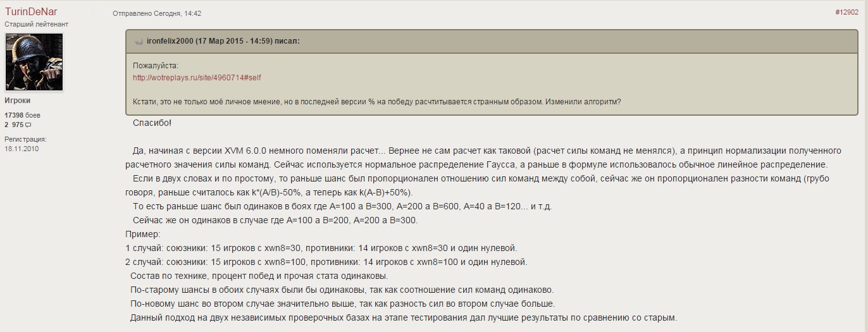
Task: Follow the wotreplays.ru replay link
Action: coord(197,78)
